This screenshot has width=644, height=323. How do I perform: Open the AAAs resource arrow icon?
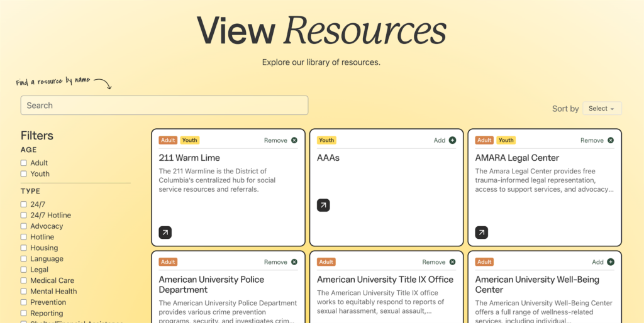[323, 205]
